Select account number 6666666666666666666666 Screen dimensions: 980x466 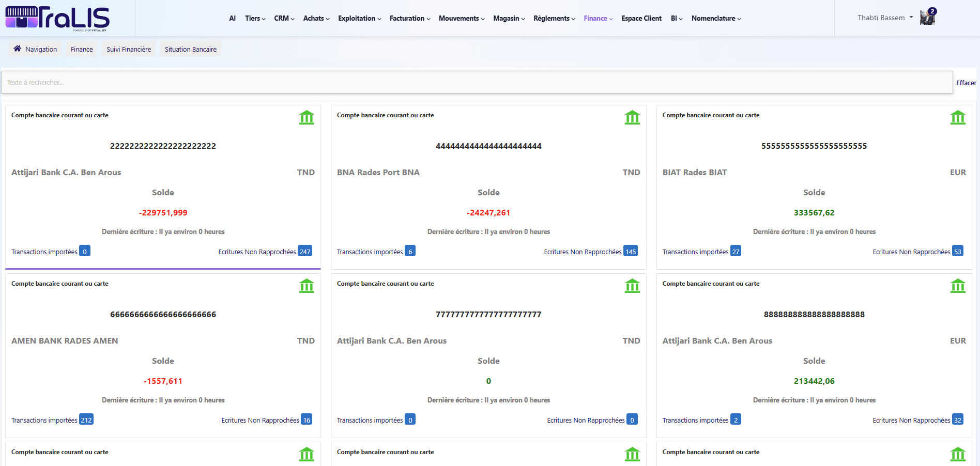[163, 314]
